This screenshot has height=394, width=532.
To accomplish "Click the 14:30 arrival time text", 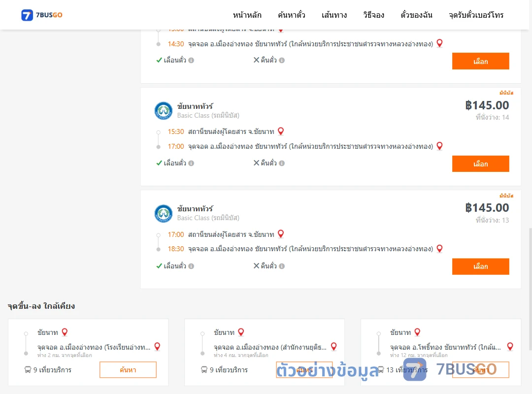I will pyautogui.click(x=176, y=44).
